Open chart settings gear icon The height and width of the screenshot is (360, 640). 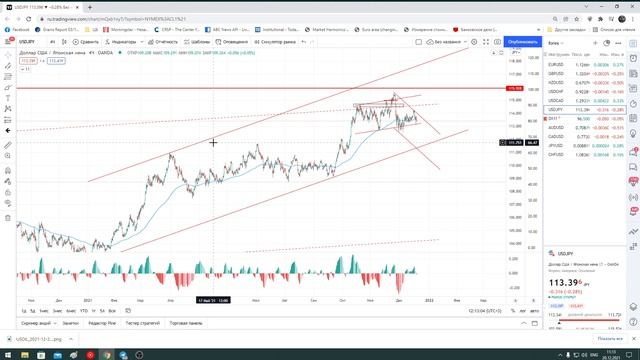point(474,42)
